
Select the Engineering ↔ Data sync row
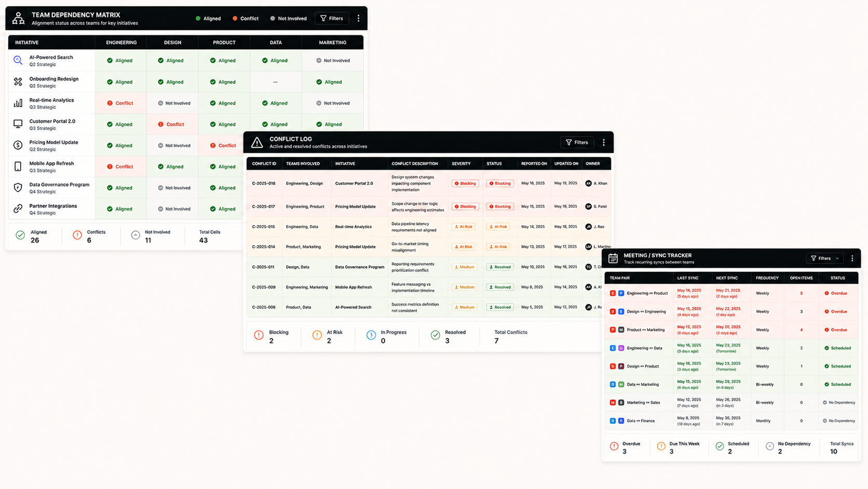(731, 348)
